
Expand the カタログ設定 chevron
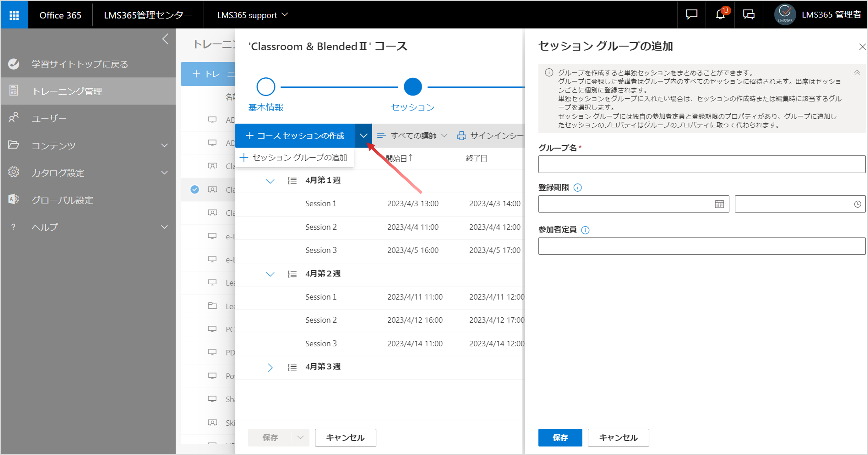click(x=165, y=173)
